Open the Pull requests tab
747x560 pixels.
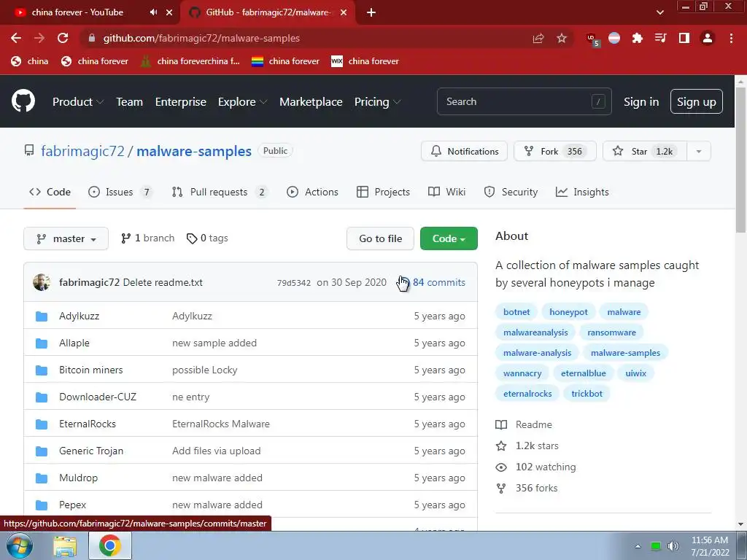coord(219,192)
